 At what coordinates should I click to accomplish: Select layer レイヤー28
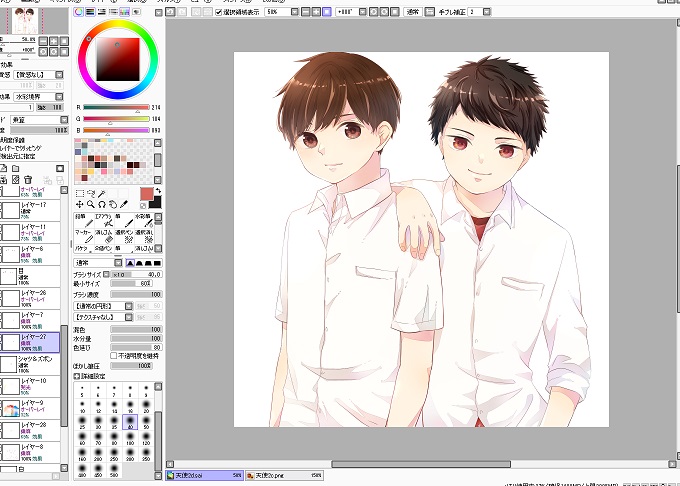point(30,430)
